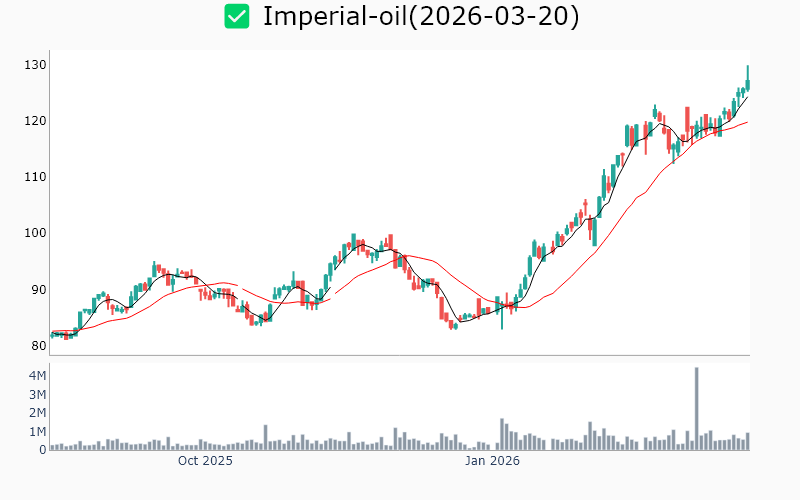This screenshot has width=800, height=500.
Task: Click the Jan 2026 x-axis label
Action: coord(492,461)
